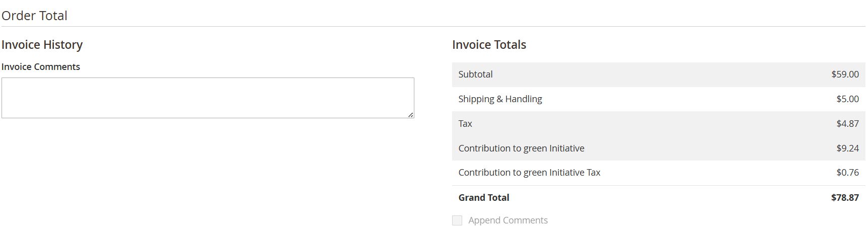Click the $0.76 contribution tax amount
The width and height of the screenshot is (868, 229).
click(x=847, y=173)
